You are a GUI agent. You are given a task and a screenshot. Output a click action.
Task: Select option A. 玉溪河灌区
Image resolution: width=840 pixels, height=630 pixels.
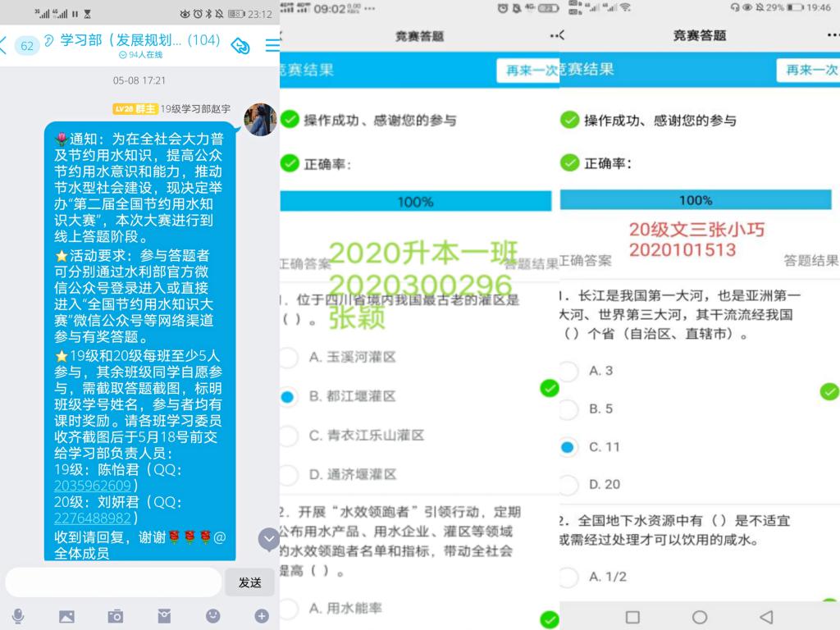point(288,357)
